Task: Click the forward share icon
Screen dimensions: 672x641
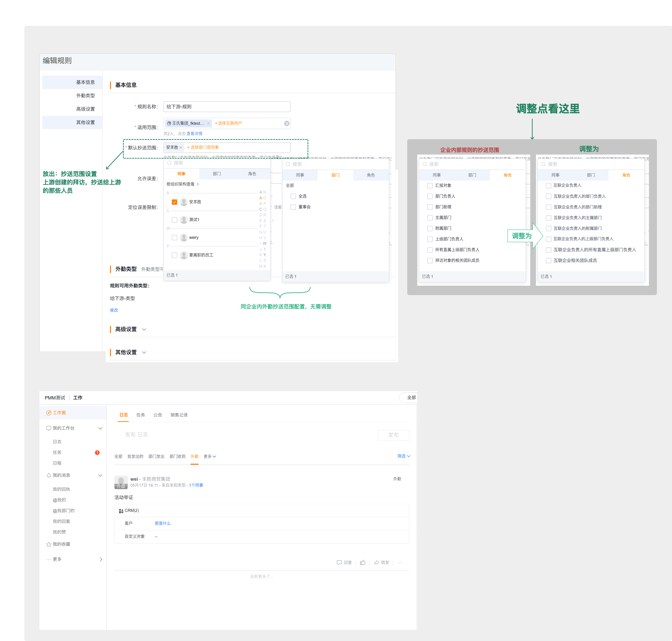Action: [377, 562]
